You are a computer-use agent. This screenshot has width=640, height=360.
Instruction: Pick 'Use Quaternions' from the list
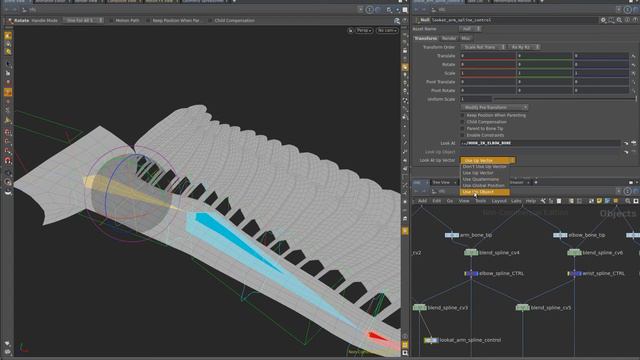[x=484, y=179]
